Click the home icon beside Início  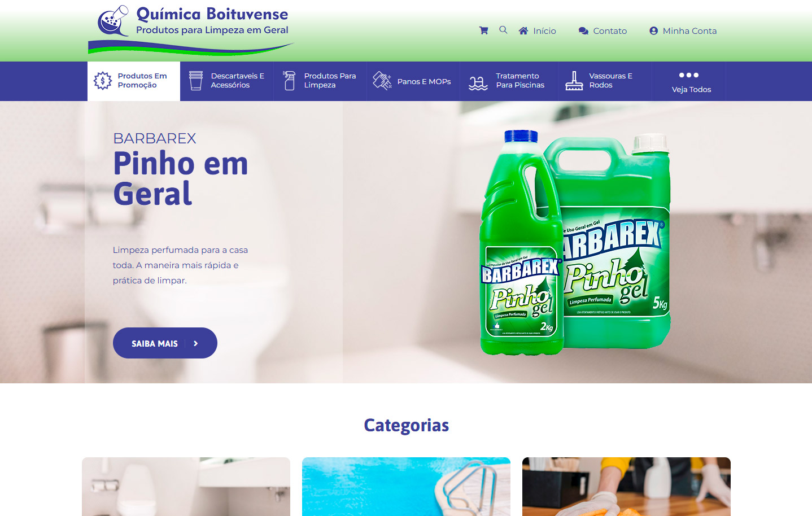point(523,30)
